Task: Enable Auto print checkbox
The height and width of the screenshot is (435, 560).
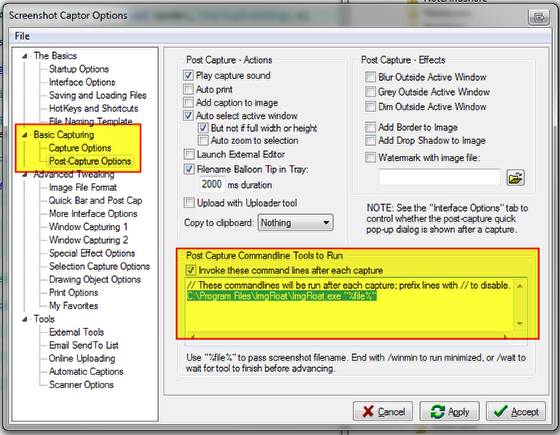Action: pos(188,89)
